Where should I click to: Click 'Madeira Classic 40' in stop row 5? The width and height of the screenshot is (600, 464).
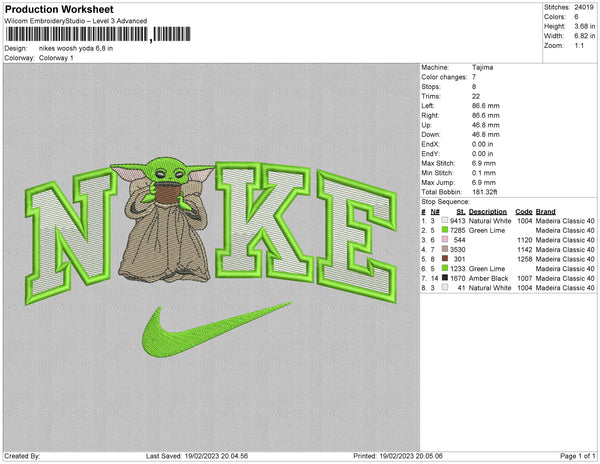565,259
